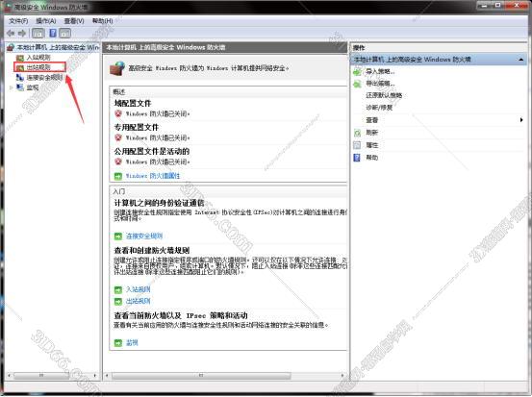Click green arrow beside Windows 防火墙属性

118,176
